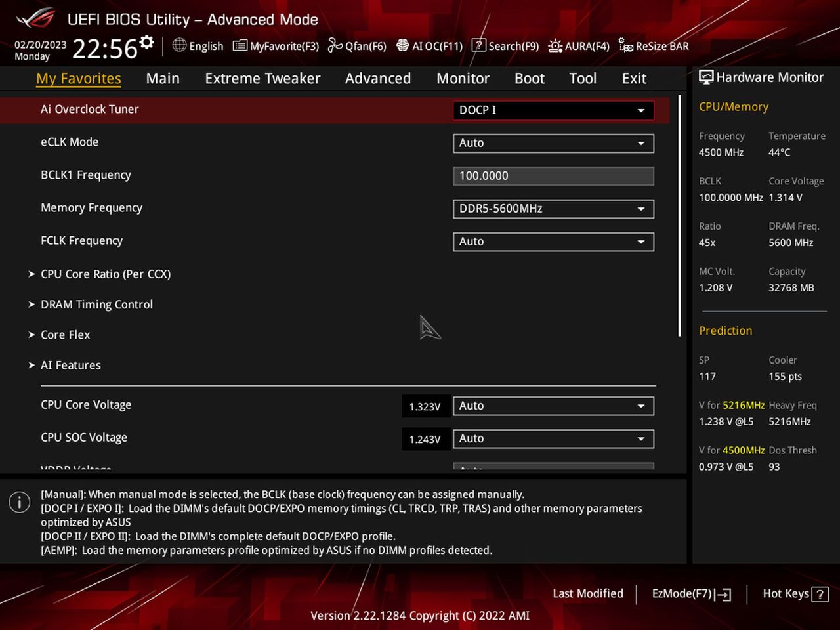Open the eCLK Mode dropdown

point(553,143)
